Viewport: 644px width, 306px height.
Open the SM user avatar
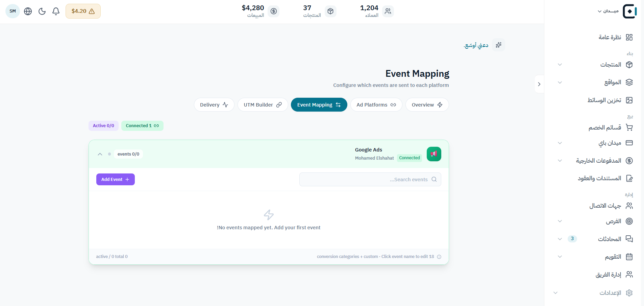(13, 11)
